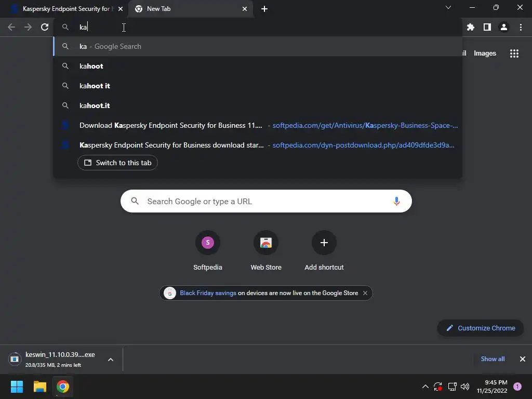This screenshot has height=399, width=532.
Task: Reload the current page
Action: pos(45,27)
